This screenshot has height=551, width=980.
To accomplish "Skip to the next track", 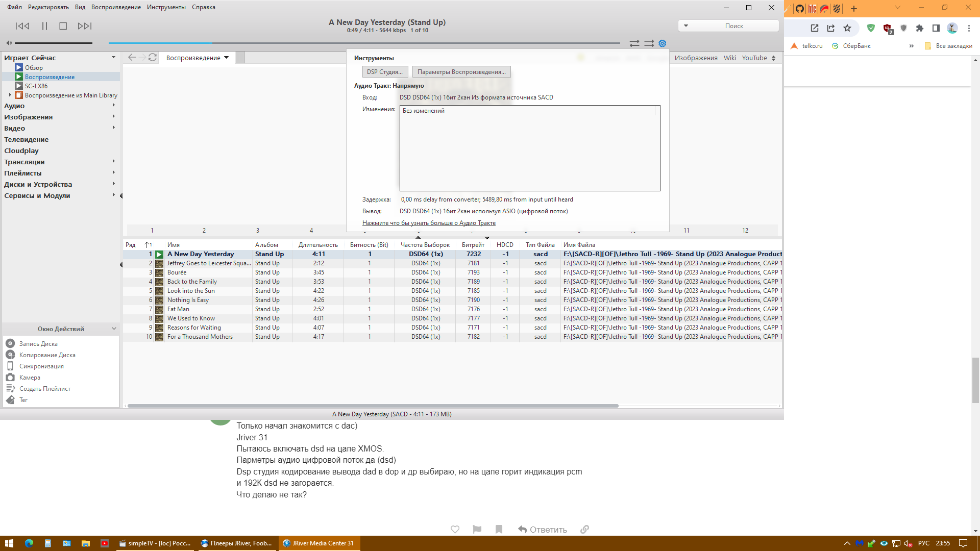I will click(84, 26).
